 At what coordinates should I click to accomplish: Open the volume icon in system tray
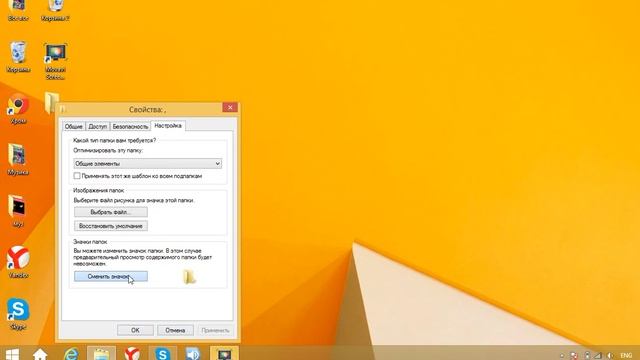pyautogui.click(x=610, y=356)
